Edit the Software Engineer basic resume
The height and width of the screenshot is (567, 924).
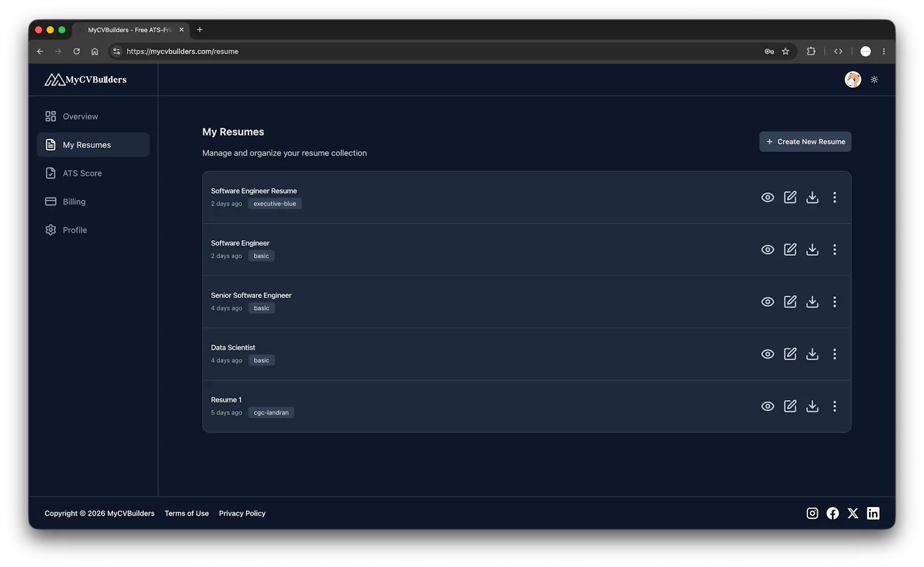click(790, 249)
